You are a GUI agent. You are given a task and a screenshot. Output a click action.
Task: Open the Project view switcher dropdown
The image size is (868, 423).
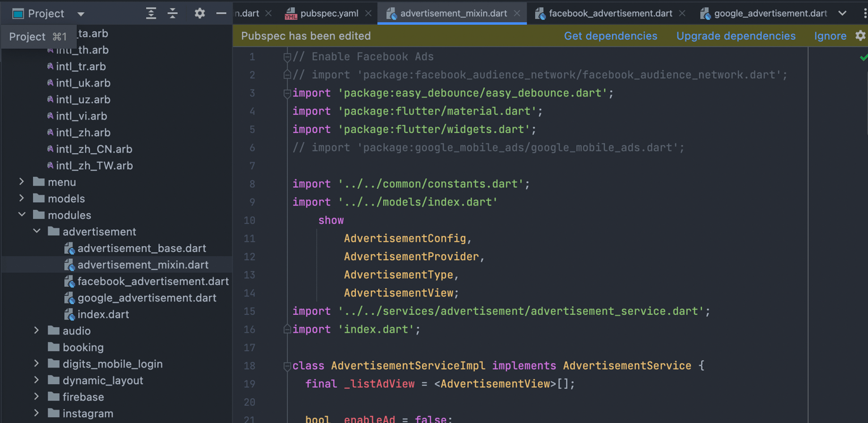tap(80, 13)
